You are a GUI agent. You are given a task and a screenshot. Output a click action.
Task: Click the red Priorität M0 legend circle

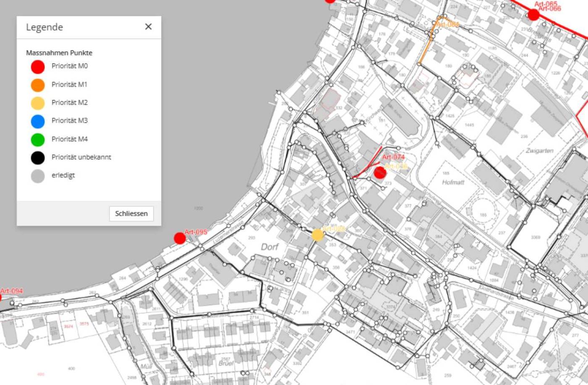click(x=38, y=67)
